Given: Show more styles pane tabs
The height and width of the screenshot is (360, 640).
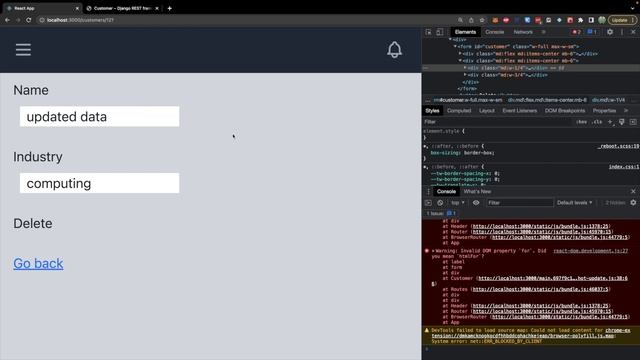Looking at the screenshot, I should pyautogui.click(x=626, y=111).
